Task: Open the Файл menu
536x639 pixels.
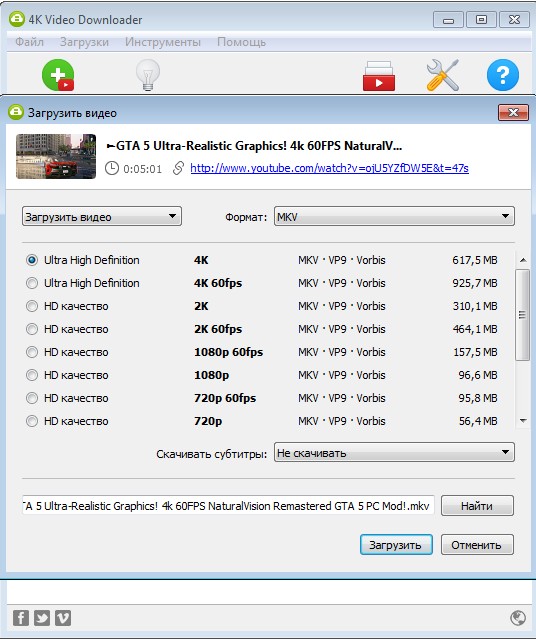Action: (29, 42)
